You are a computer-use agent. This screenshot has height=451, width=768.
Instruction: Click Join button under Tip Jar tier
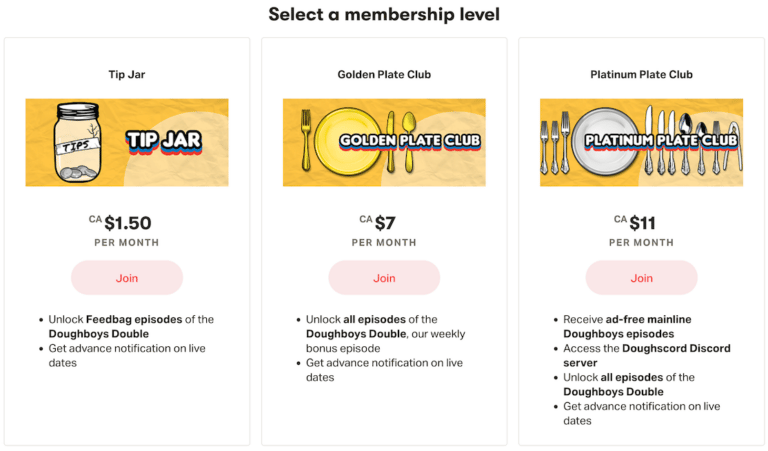[x=127, y=278]
